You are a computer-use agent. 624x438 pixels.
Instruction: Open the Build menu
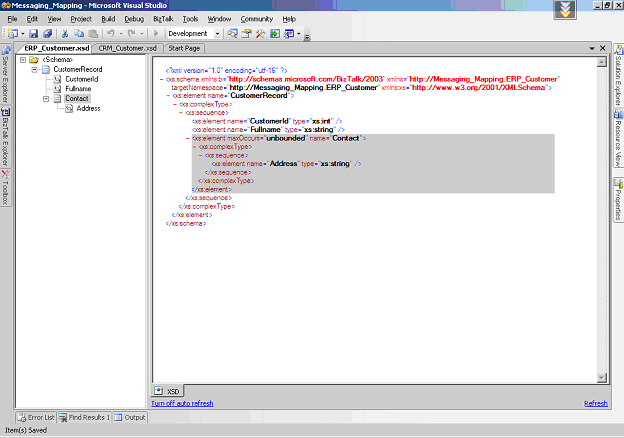tap(108, 19)
